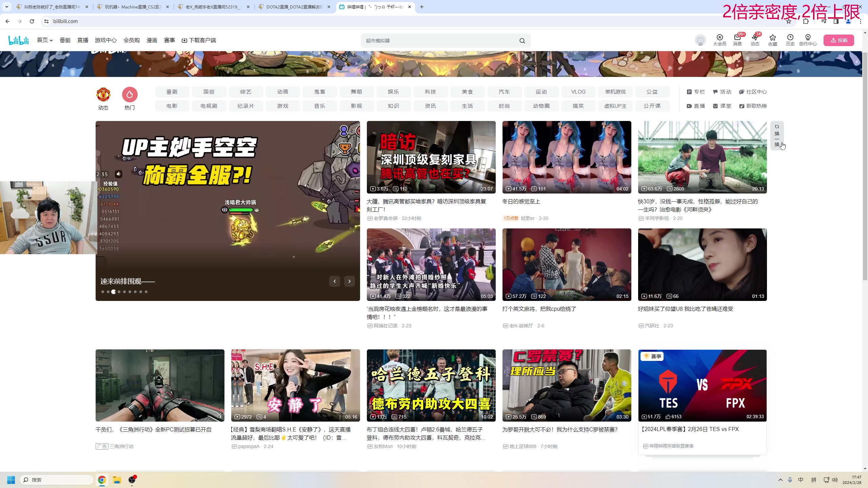Open 大会员 membership icon

[x=719, y=40]
